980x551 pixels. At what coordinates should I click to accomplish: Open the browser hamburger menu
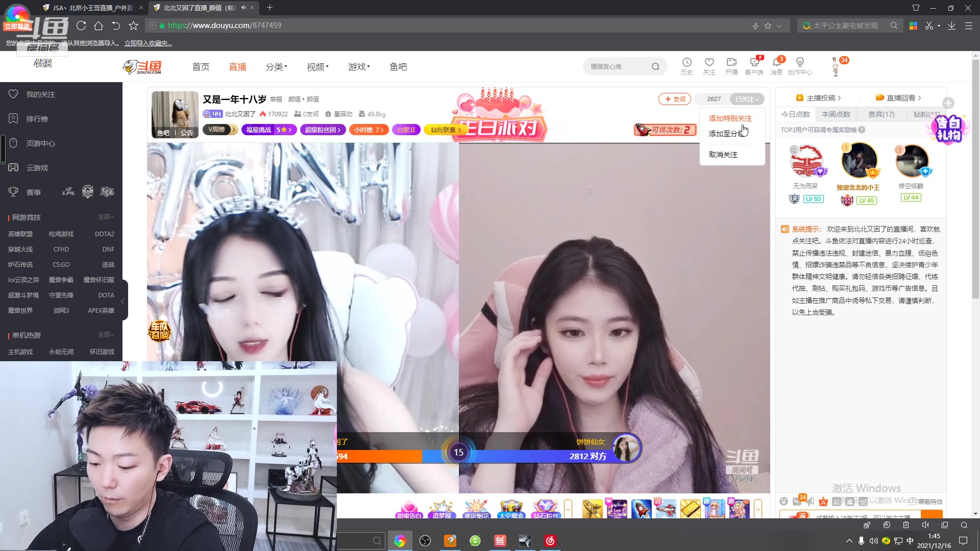point(968,26)
